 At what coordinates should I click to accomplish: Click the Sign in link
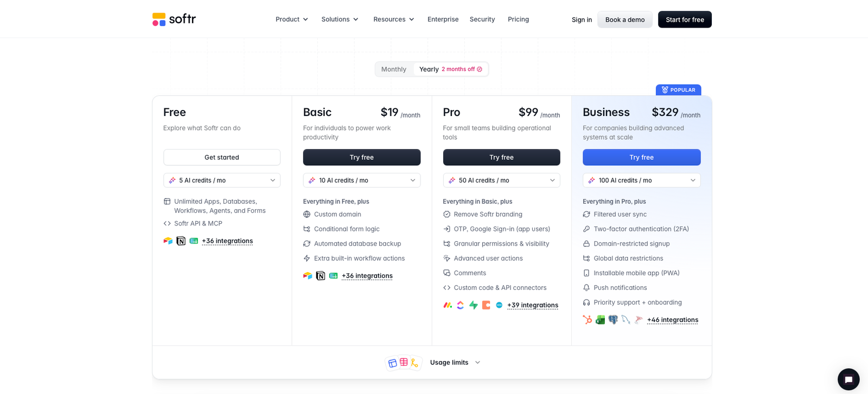[x=582, y=20]
